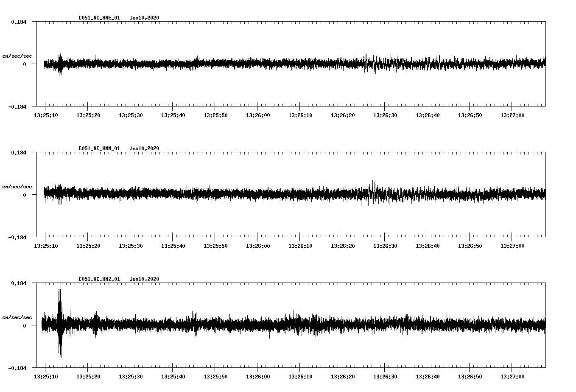
Task: Click the 13:26:40 time label under HNZ plot
Action: (427, 377)
